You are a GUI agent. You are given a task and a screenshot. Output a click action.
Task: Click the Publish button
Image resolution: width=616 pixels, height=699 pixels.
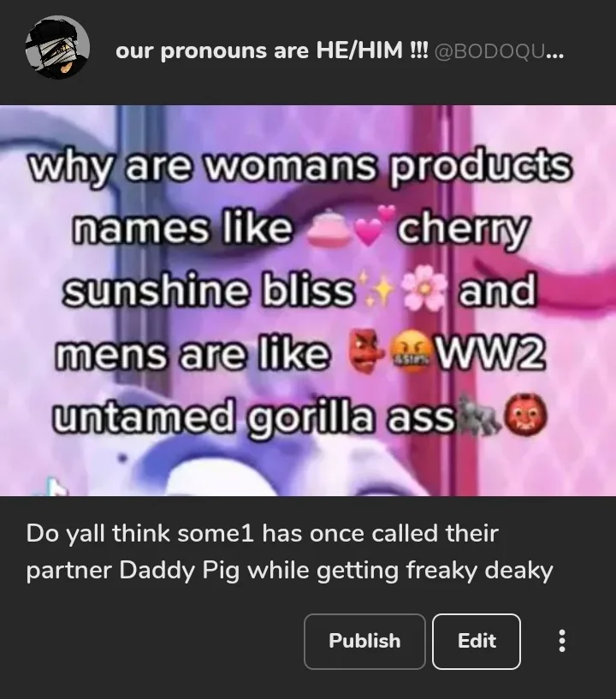[x=364, y=642]
